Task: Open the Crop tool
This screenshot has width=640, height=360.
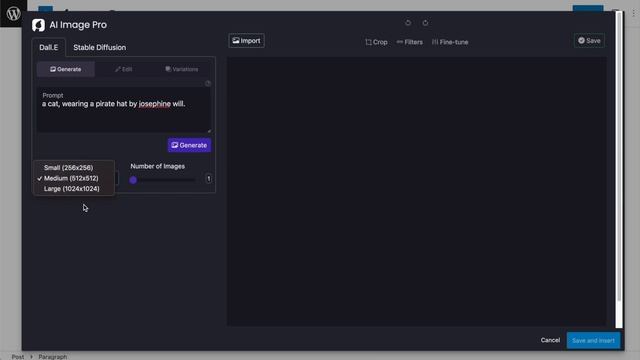Action: (376, 42)
